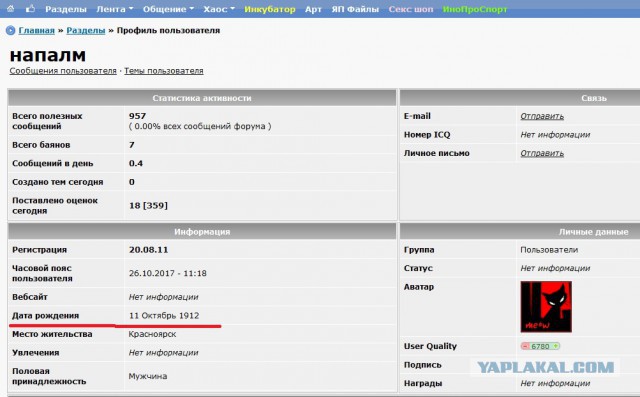
Task: Open the cat avatar image
Action: tap(546, 306)
